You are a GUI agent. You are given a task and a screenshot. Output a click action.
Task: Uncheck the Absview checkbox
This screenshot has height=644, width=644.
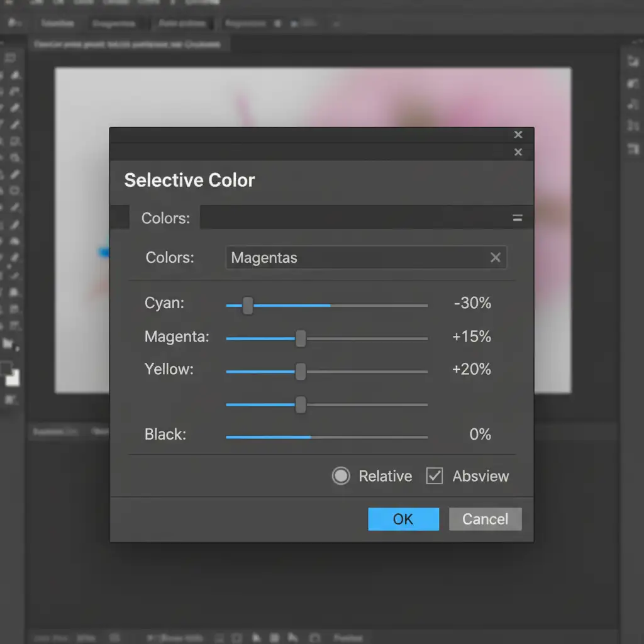point(435,476)
